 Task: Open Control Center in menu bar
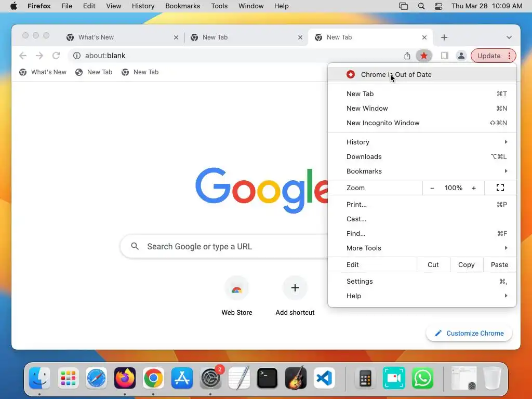[438, 6]
